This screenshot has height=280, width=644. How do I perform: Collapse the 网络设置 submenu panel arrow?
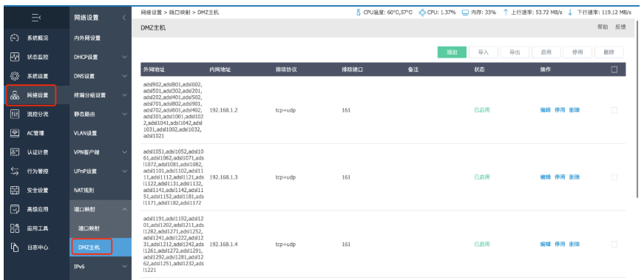(124, 18)
